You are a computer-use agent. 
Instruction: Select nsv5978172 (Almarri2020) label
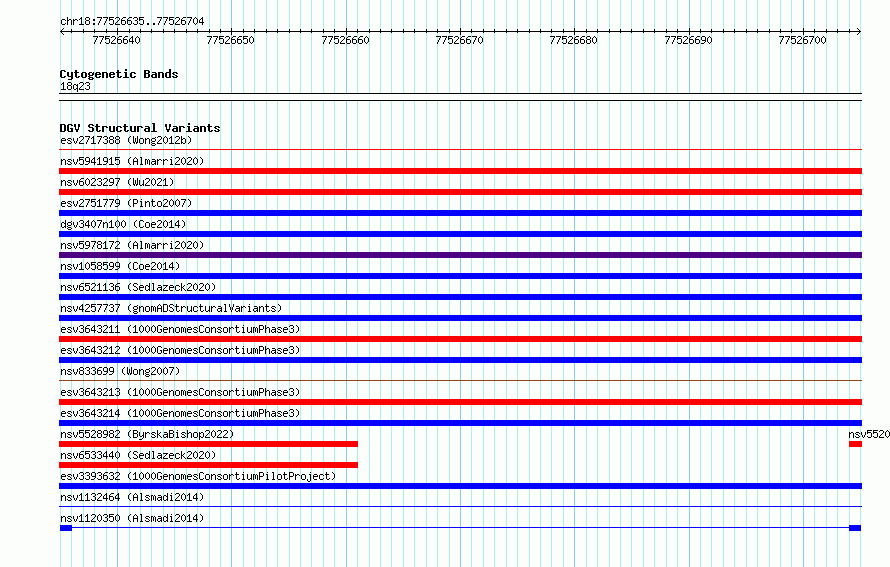132,245
